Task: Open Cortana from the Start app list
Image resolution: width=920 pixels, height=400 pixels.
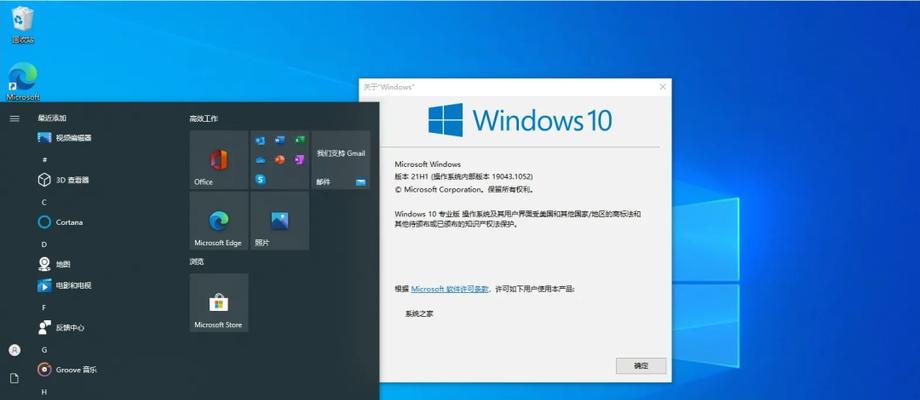Action: tap(60, 222)
